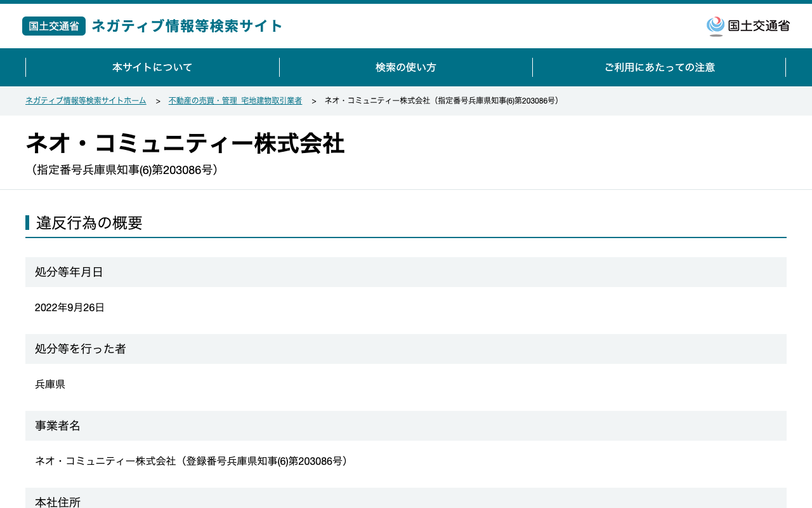The height and width of the screenshot is (508, 812).
Task: Click the page heading ネオ・コミュニティー株式会社
Action: pyautogui.click(x=185, y=143)
